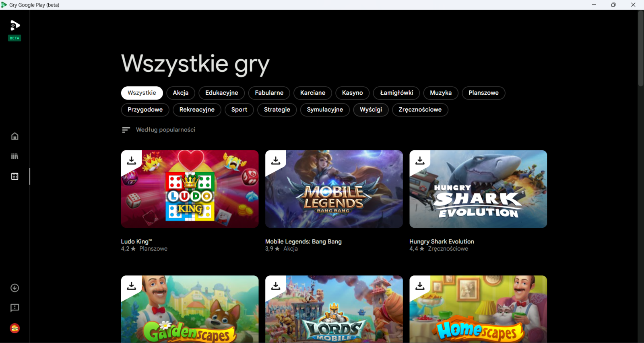Image resolution: width=644 pixels, height=343 pixels.
Task: Open the Home page from the sidebar
Action: pyautogui.click(x=15, y=136)
